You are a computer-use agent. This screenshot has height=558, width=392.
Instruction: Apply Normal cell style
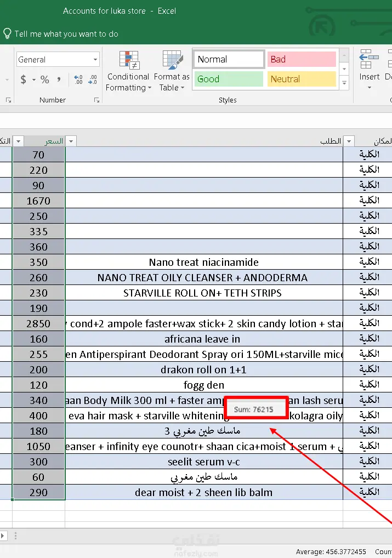tap(229, 59)
